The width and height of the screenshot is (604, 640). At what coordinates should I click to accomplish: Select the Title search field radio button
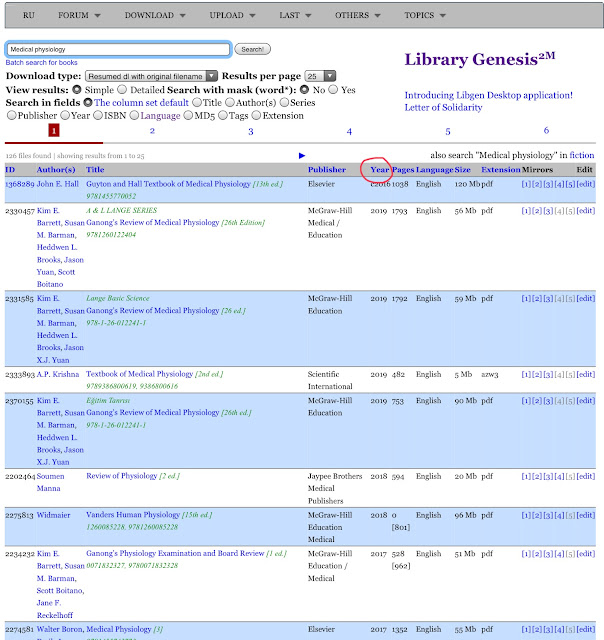point(197,102)
